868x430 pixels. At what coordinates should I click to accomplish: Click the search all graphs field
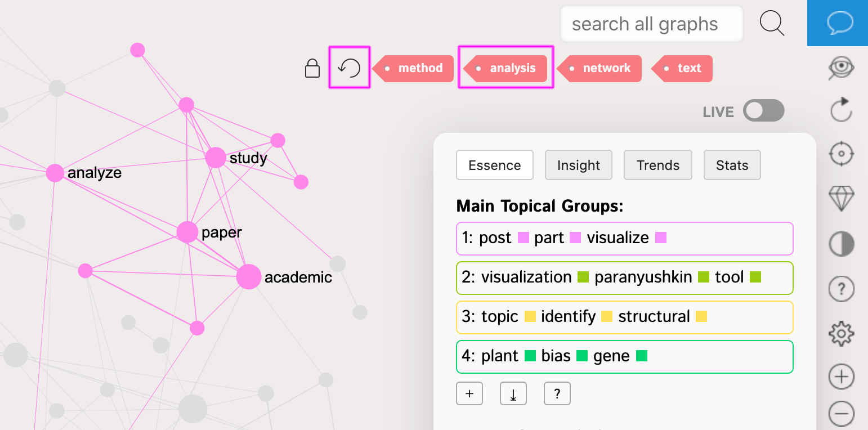click(651, 24)
